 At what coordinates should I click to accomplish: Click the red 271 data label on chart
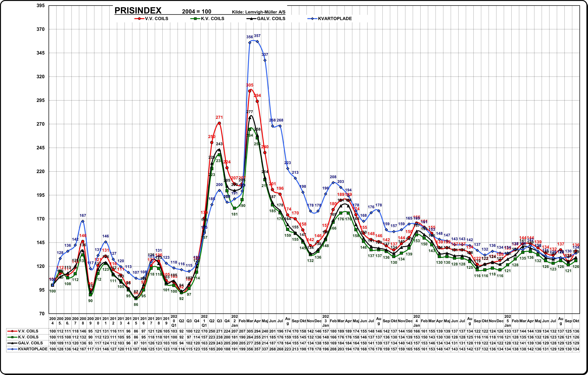[x=219, y=117]
